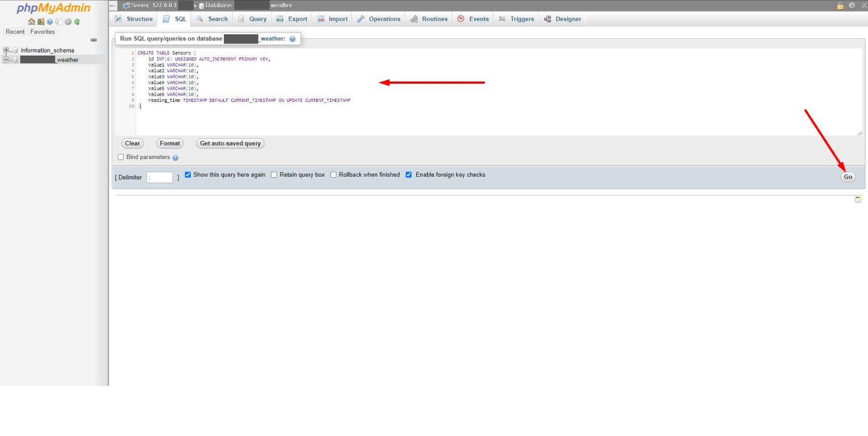Open the Structure tab

[134, 19]
